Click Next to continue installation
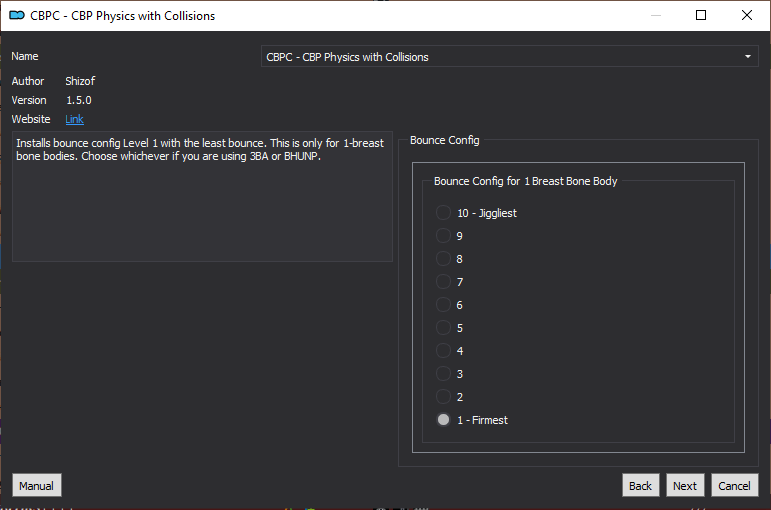The image size is (771, 510). 685,485
